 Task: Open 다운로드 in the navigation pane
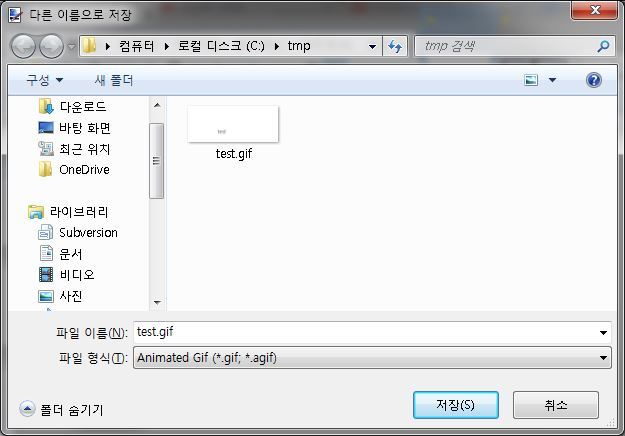point(83,107)
